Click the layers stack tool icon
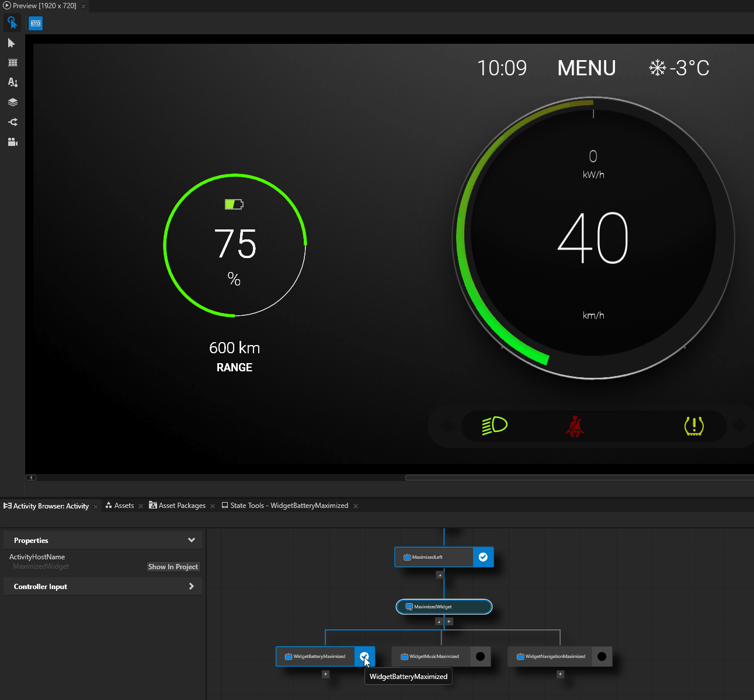Image resolution: width=754 pixels, height=700 pixels. pyautogui.click(x=12, y=102)
